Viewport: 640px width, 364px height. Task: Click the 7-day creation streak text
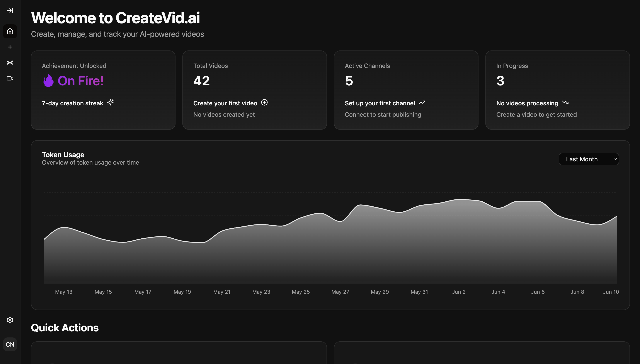(72, 103)
